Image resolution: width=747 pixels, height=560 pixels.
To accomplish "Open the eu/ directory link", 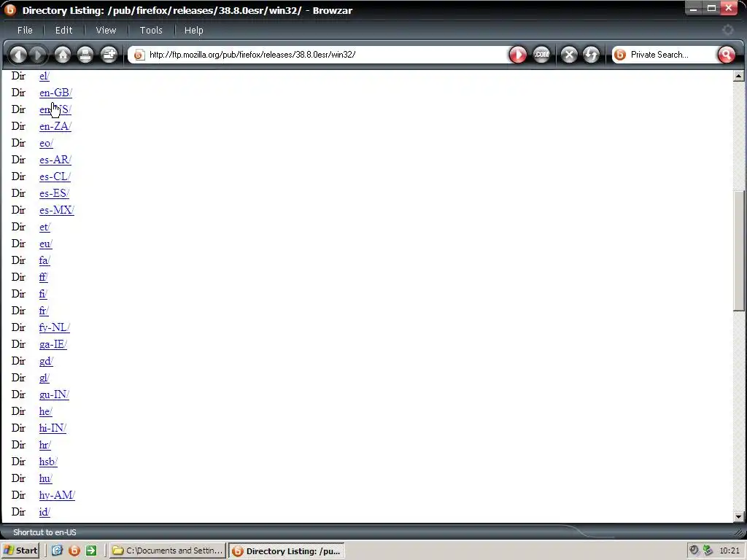I will click(46, 244).
